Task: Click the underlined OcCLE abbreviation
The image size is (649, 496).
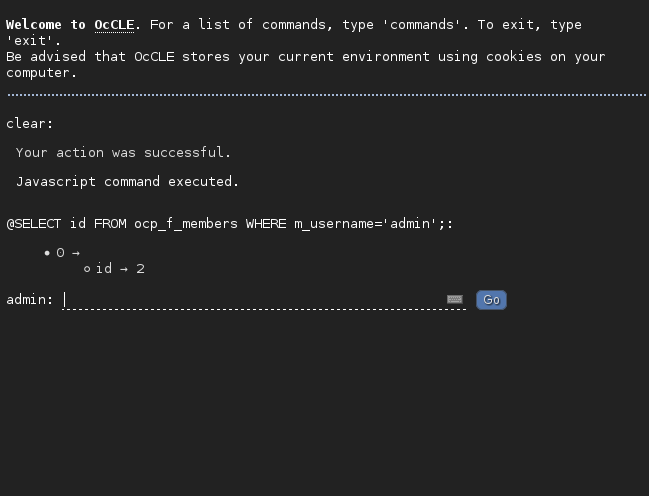Action: click(114, 25)
